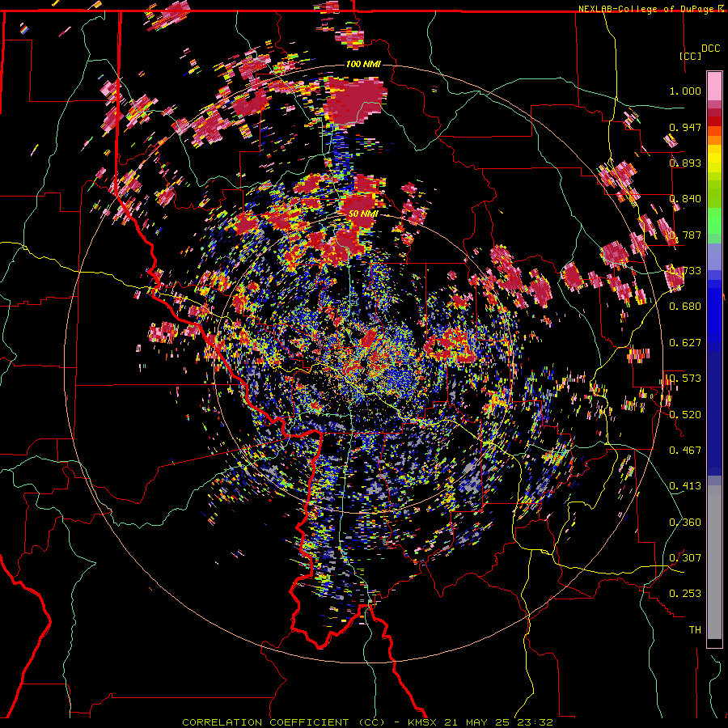Click the light pink top segment of color bar

[714, 86]
